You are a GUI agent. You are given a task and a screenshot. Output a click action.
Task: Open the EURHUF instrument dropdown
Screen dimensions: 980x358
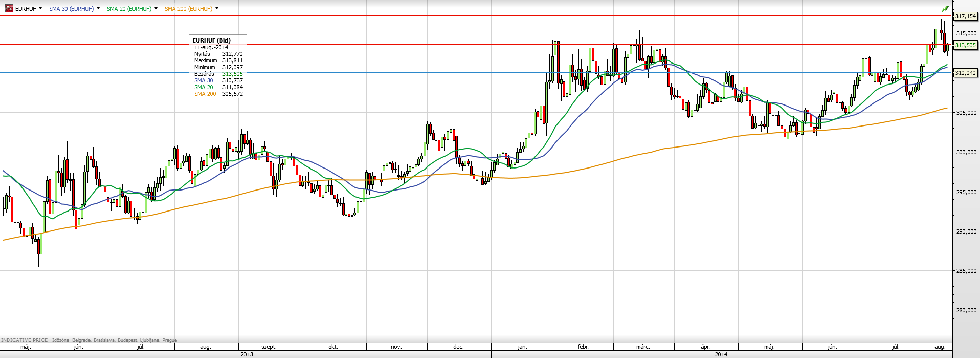(40, 9)
